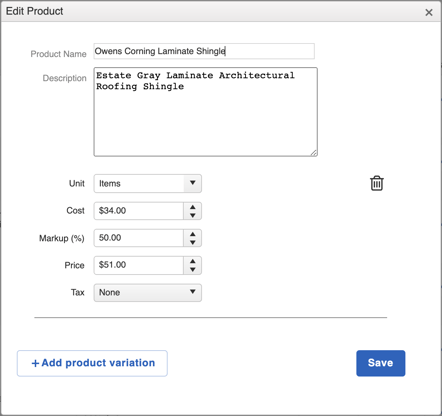Open the Unit dropdown showing Items
The height and width of the screenshot is (416, 442).
click(x=148, y=183)
